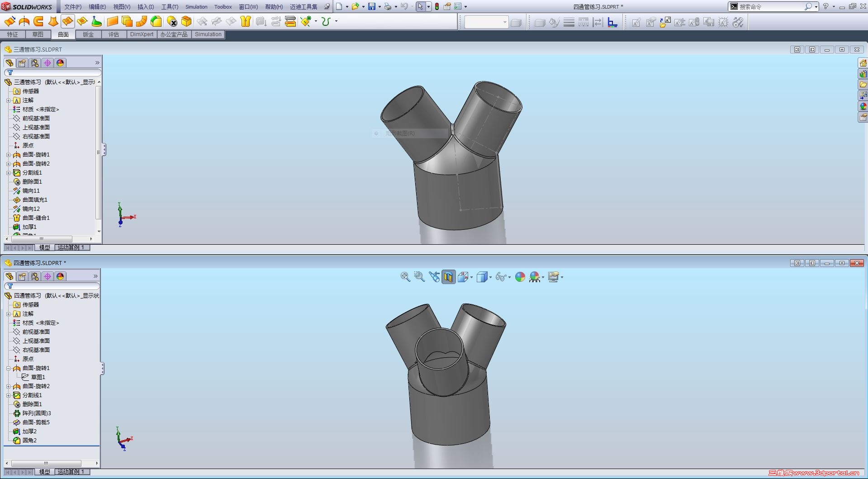Click the Open file icon

point(356,6)
